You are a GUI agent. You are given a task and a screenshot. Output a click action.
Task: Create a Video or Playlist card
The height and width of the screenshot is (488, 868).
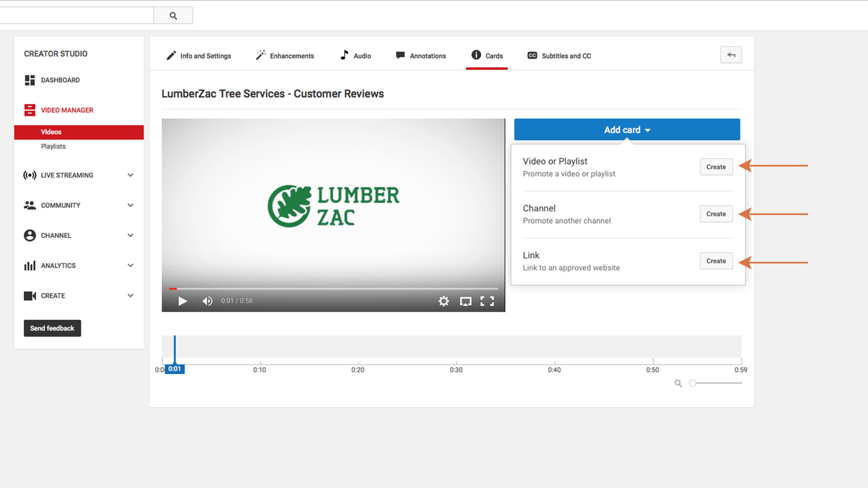[716, 167]
